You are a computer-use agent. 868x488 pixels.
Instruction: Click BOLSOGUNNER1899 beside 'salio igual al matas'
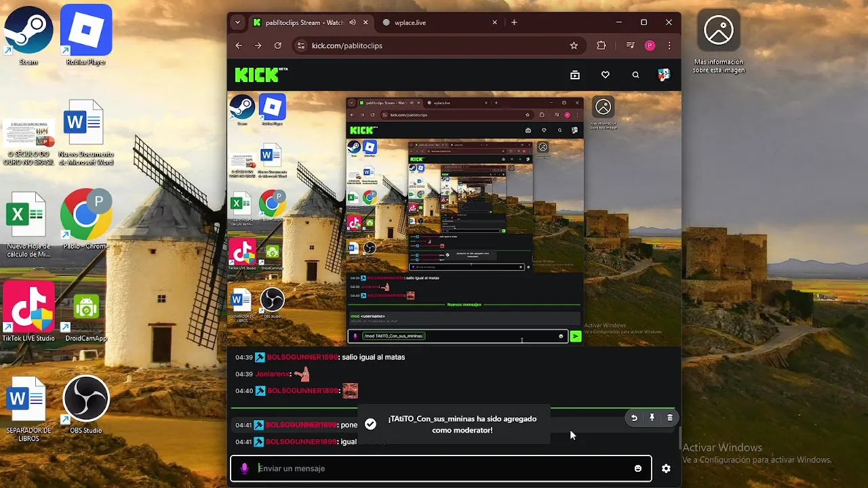[x=302, y=357]
